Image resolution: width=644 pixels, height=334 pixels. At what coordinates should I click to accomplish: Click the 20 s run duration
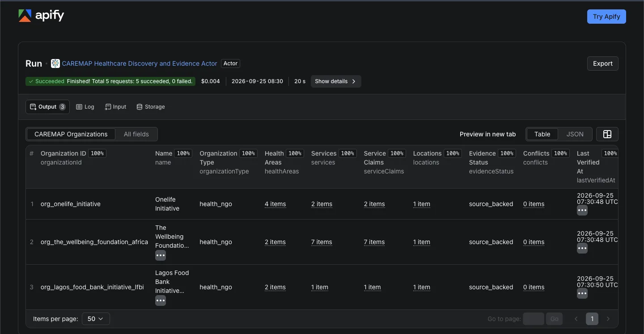pyautogui.click(x=300, y=81)
